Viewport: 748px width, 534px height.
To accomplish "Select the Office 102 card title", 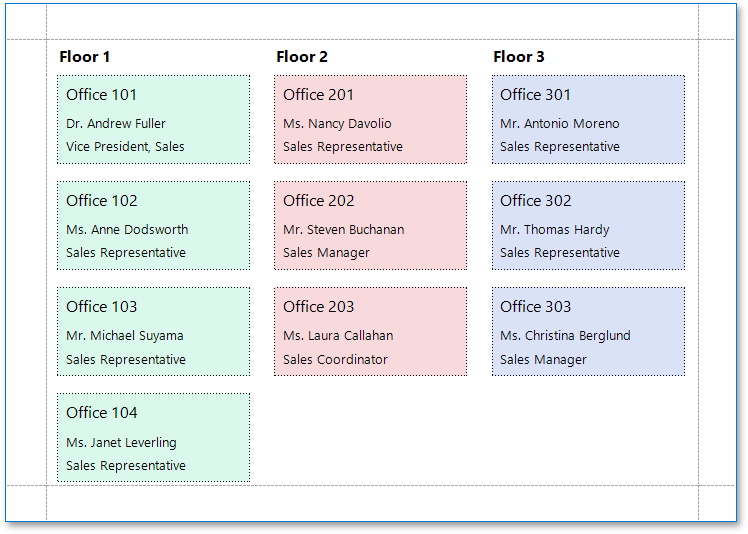I will coord(102,201).
